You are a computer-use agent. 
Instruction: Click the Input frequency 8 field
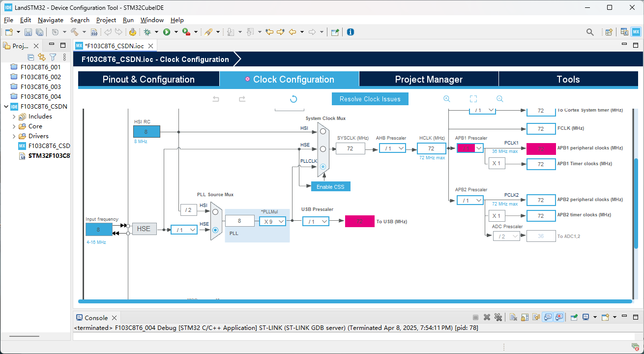point(99,229)
